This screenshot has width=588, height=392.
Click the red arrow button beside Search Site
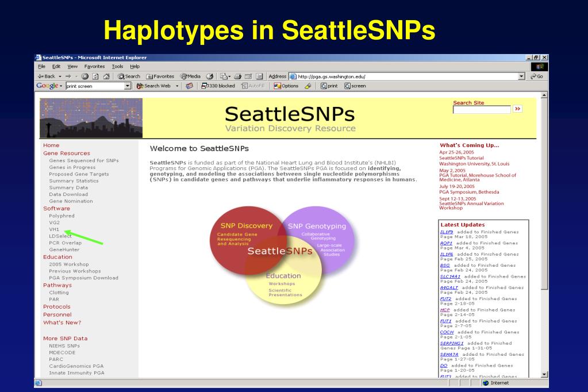(x=517, y=109)
